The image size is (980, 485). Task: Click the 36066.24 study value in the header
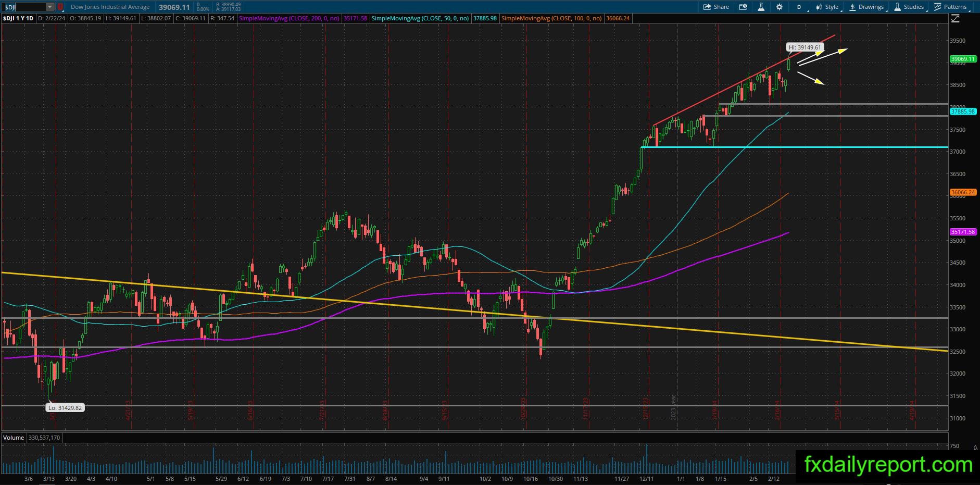pos(618,18)
